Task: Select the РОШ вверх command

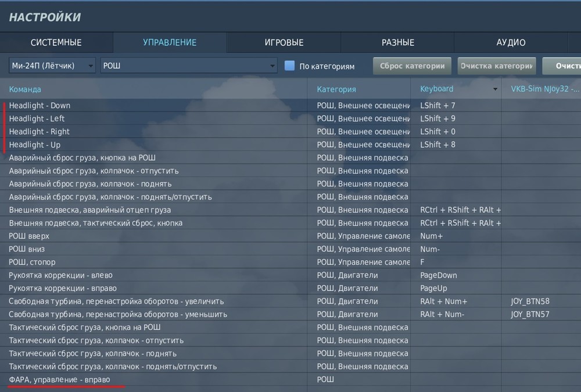Action: [29, 236]
